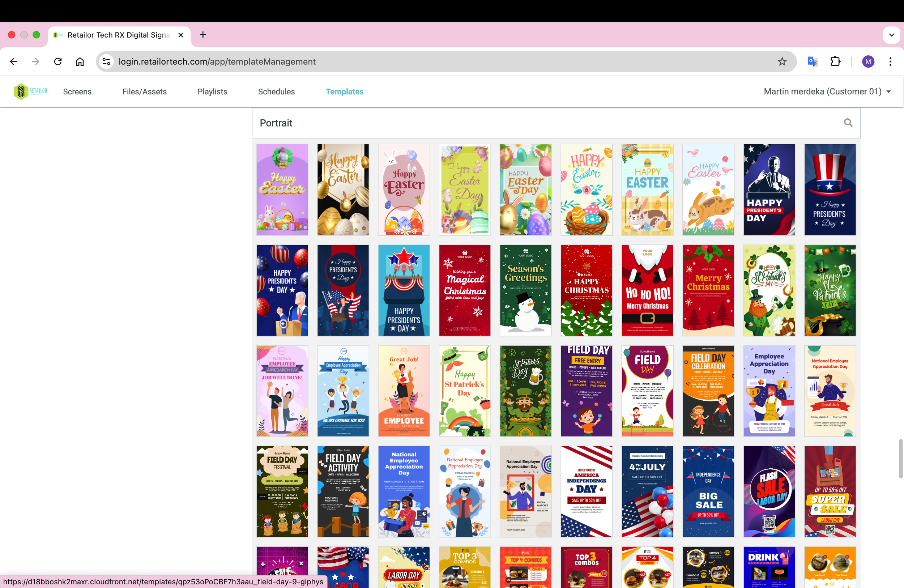Select the Uncle Sam hat Presidents Day template
This screenshot has height=588, width=904.
click(830, 189)
